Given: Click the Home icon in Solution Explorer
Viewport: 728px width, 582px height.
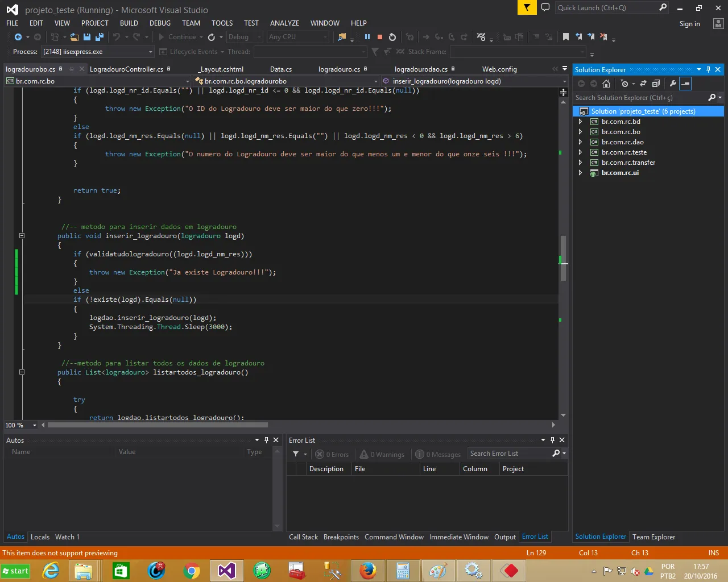Looking at the screenshot, I should click(606, 84).
